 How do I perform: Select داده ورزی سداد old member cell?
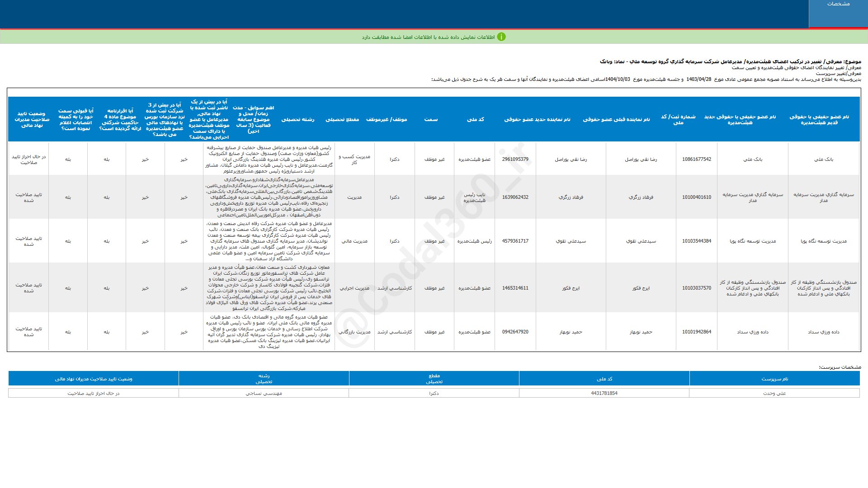(823, 332)
